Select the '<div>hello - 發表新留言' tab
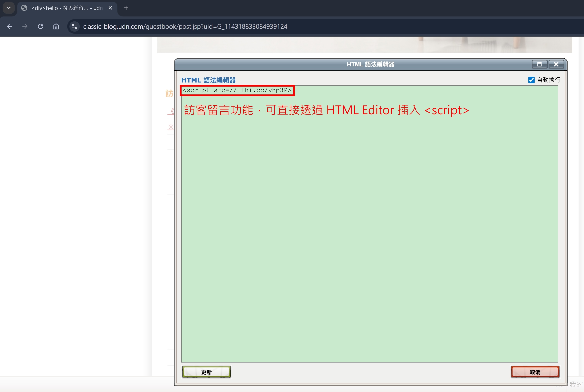The image size is (584, 392). click(67, 8)
